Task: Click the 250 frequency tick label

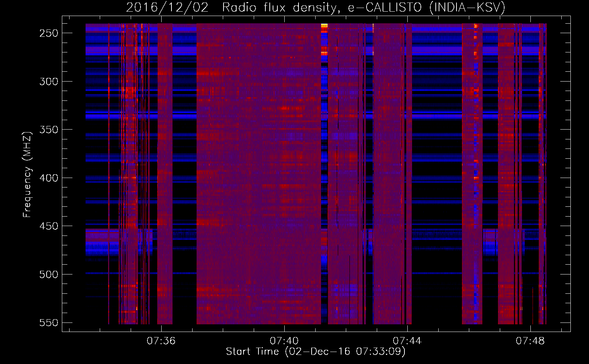Action: tap(49, 33)
